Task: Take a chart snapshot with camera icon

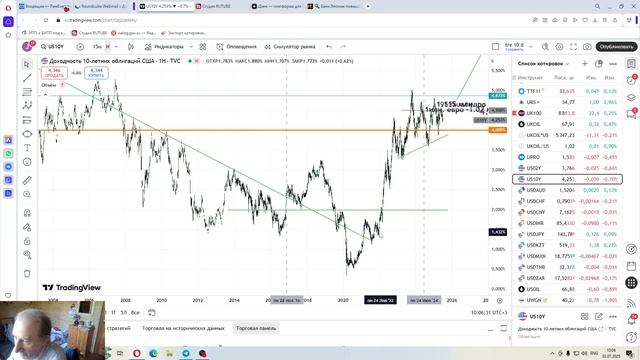Action: pos(587,47)
